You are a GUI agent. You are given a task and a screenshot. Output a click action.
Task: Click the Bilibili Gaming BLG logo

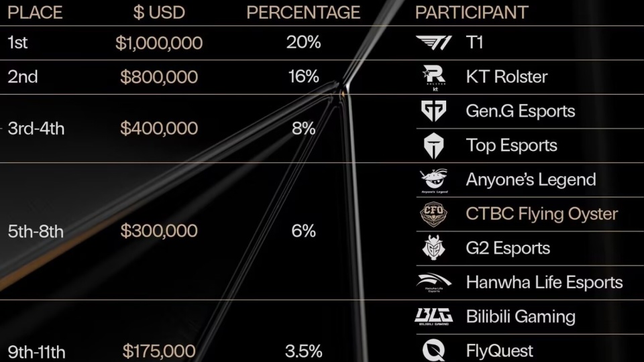(433, 316)
